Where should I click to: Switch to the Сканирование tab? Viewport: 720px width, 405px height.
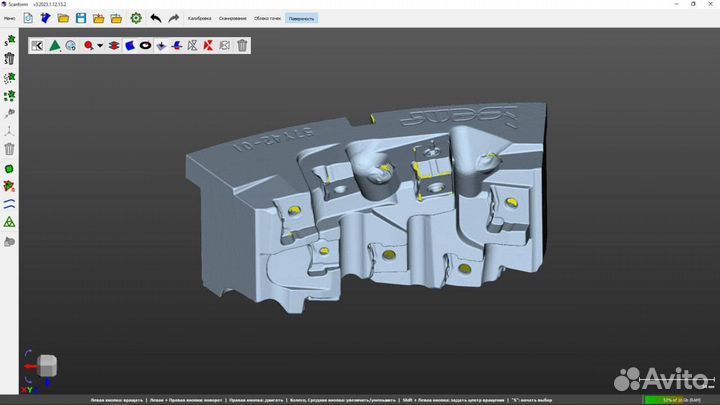[x=233, y=18]
